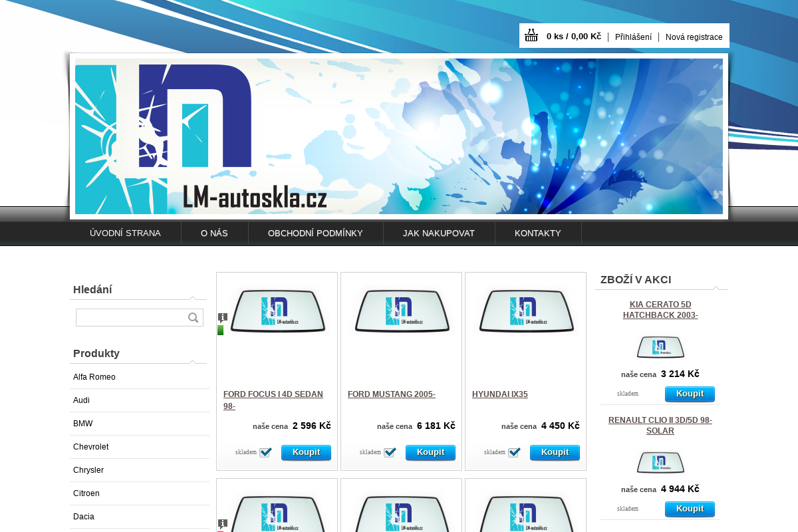This screenshot has width=798, height=532.
Task: Open the Nová registrace link
Action: pos(694,37)
